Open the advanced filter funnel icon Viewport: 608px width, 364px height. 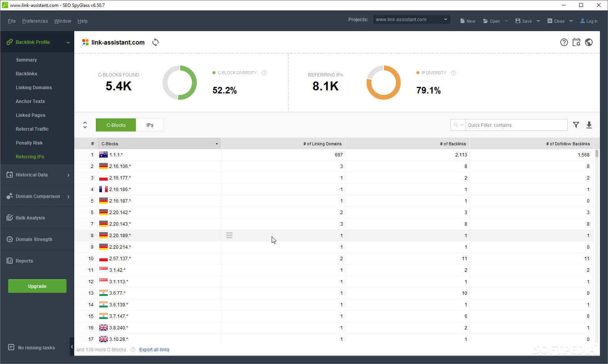click(x=576, y=125)
